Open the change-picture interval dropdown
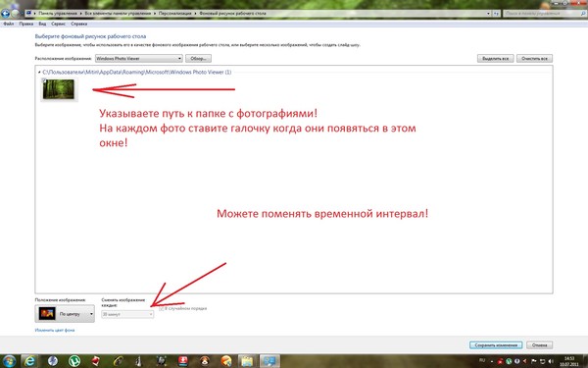The width and height of the screenshot is (588, 368). pyautogui.click(x=127, y=314)
